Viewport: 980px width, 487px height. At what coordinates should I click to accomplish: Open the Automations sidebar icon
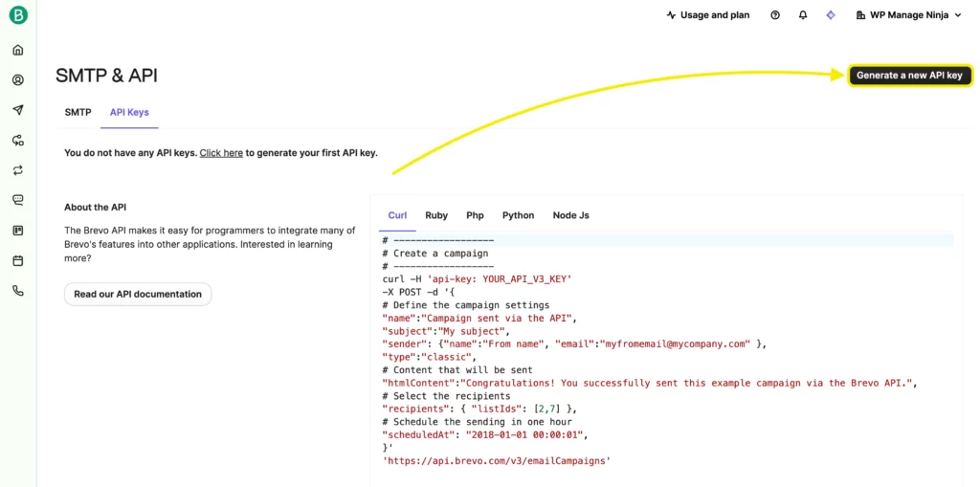pyautogui.click(x=18, y=140)
